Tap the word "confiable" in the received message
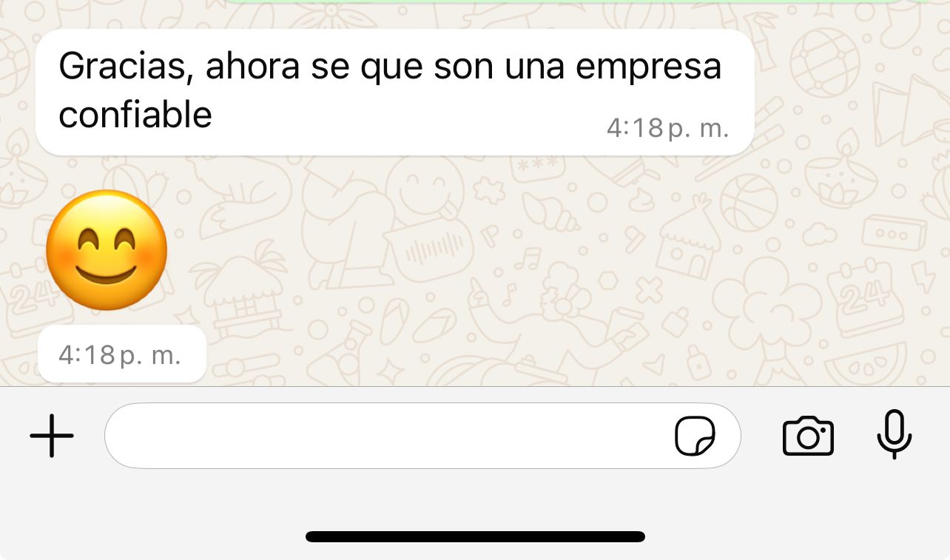Image resolution: width=950 pixels, height=560 pixels. 135,115
